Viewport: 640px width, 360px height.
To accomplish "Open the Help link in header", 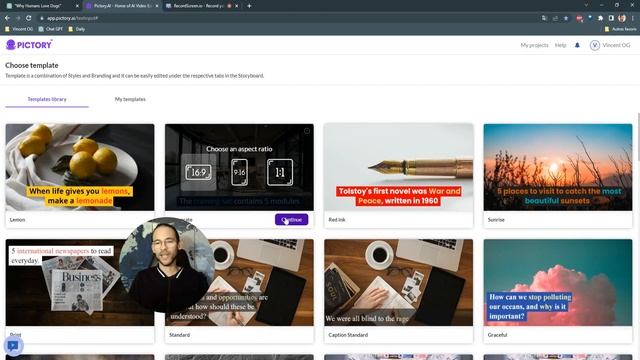I will point(560,45).
